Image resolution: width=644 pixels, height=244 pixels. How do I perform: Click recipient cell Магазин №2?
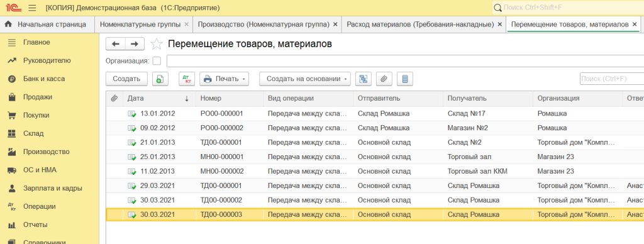468,128
